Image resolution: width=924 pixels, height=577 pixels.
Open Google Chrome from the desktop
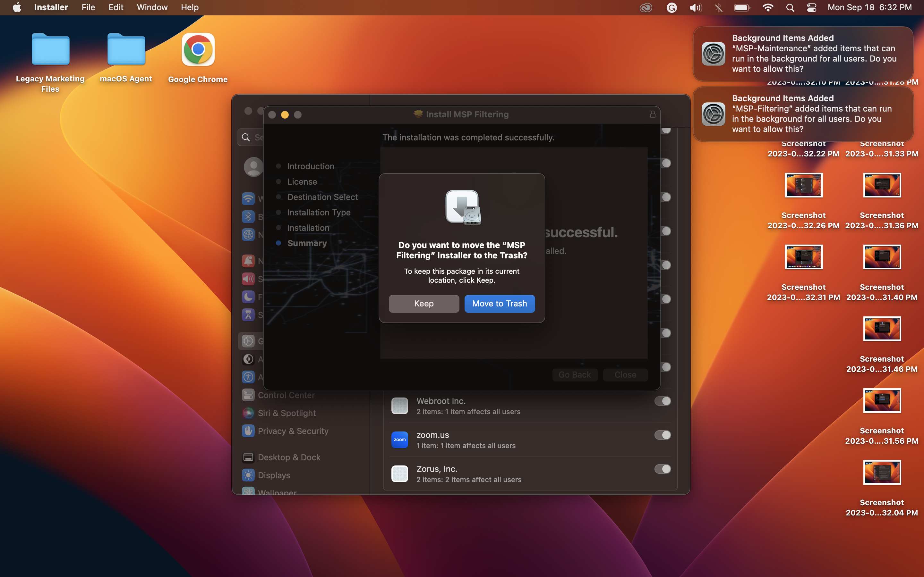click(197, 50)
